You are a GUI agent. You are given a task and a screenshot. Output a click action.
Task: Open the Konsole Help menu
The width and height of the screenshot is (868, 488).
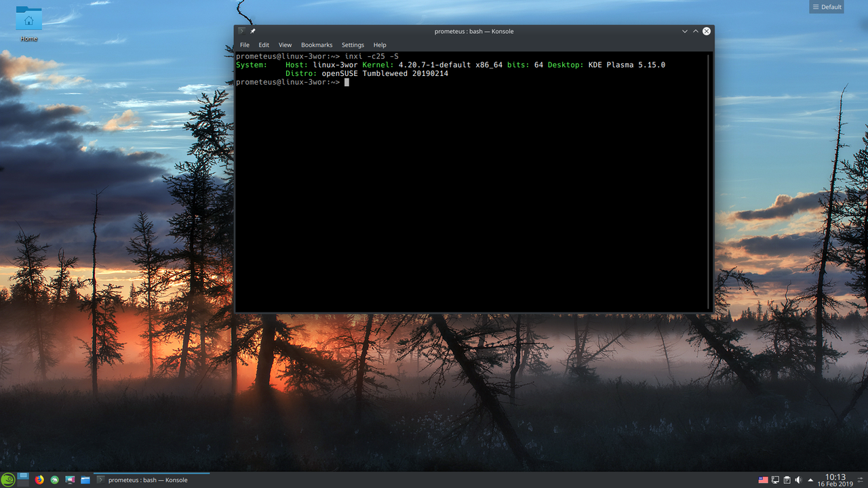tap(380, 45)
